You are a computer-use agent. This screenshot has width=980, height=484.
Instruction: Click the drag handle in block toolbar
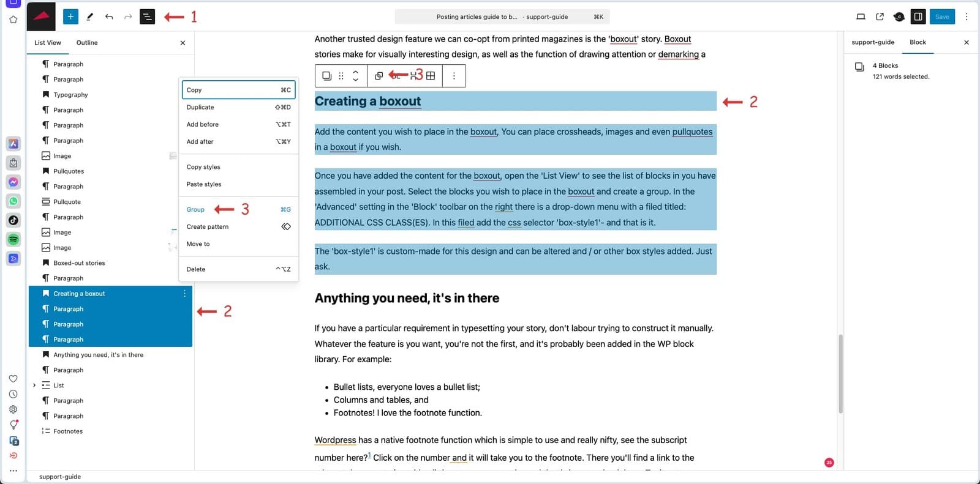coord(341,76)
